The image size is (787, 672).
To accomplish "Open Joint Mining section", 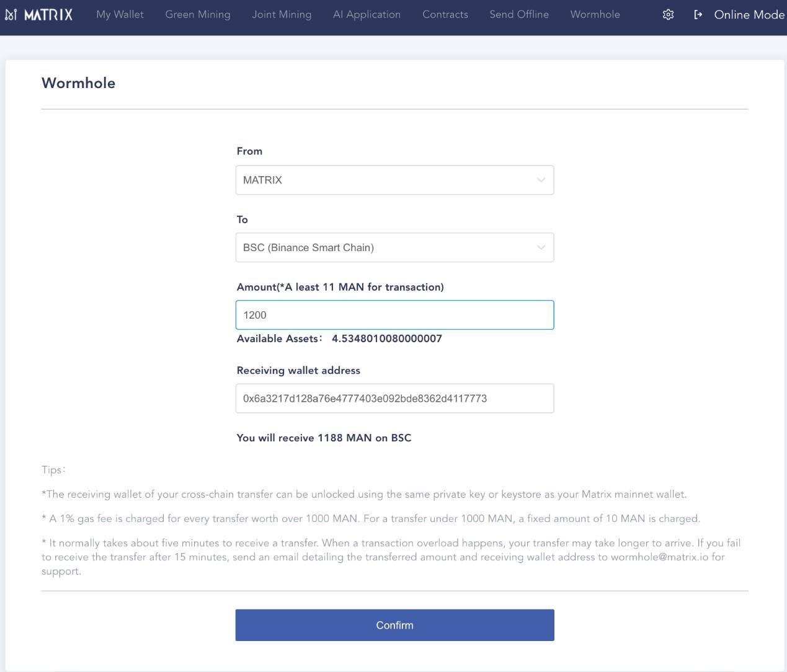I will click(282, 14).
